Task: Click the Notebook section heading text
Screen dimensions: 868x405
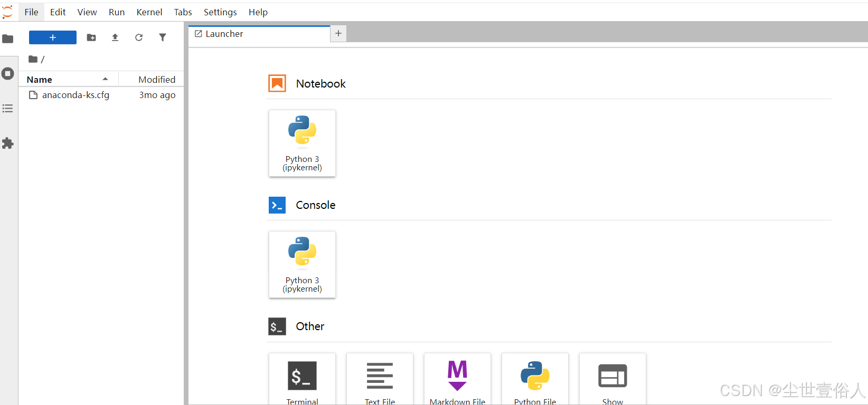Action: point(321,84)
